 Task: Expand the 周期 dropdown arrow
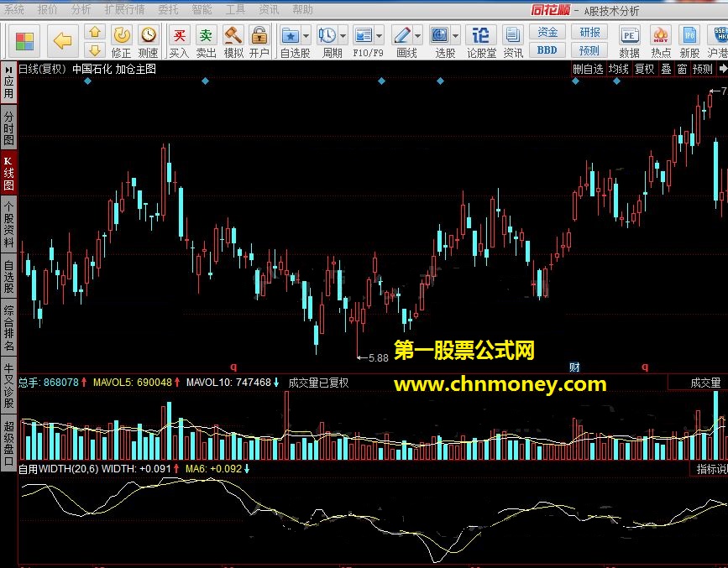tap(343, 35)
